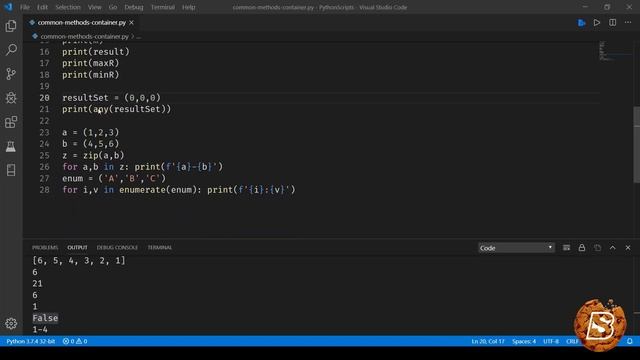Change file encoding UTF-8
640x360 pixels.
(x=551, y=341)
